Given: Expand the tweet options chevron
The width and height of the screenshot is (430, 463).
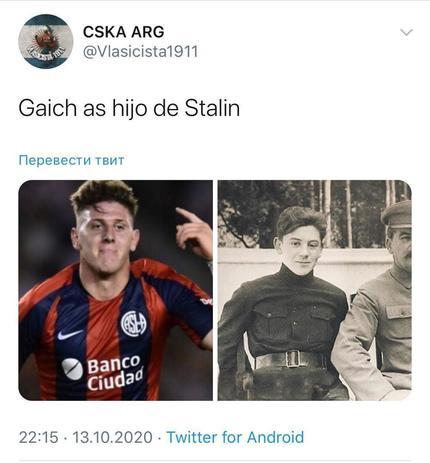Looking at the screenshot, I should (x=406, y=32).
